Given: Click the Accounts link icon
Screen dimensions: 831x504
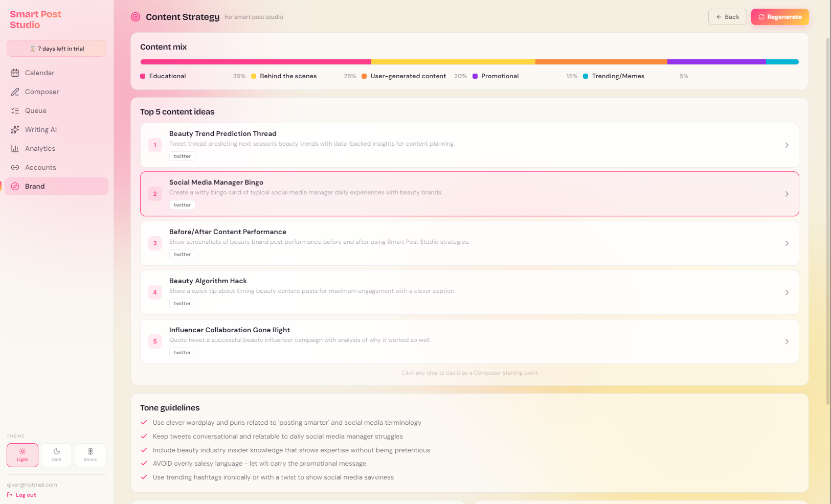Looking at the screenshot, I should (x=15, y=168).
